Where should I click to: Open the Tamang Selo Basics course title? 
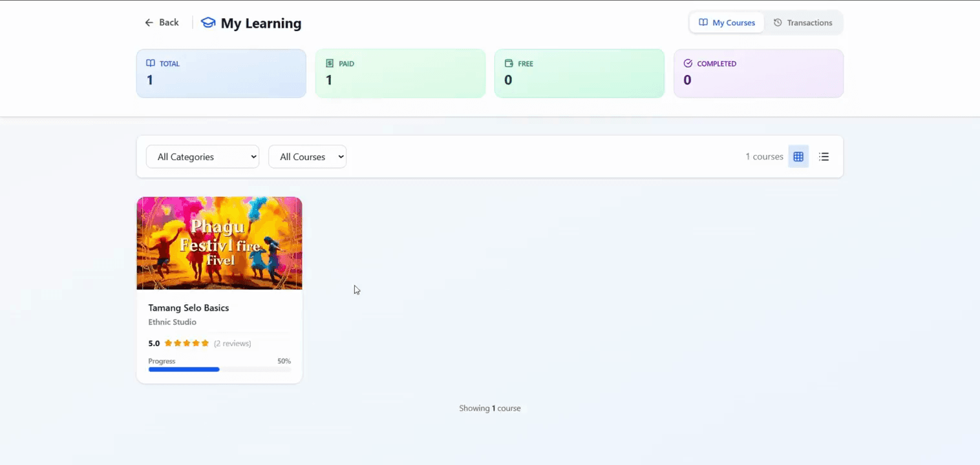click(189, 308)
